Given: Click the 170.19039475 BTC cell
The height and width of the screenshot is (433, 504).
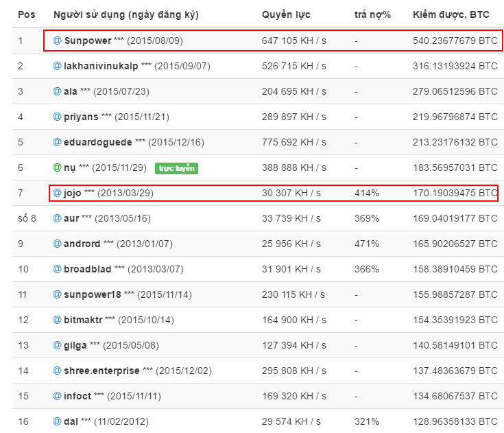Looking at the screenshot, I should click(455, 193).
